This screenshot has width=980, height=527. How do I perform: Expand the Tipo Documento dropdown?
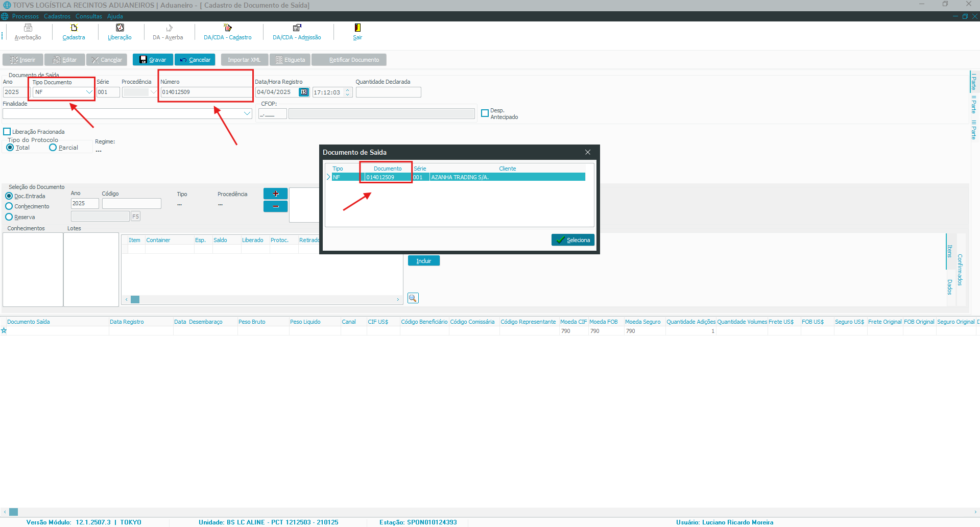(x=89, y=92)
